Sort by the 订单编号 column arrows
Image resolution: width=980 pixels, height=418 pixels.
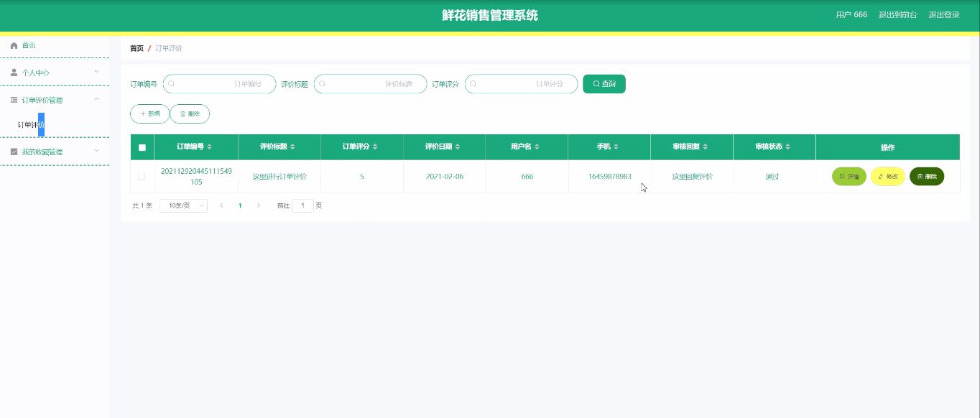pyautogui.click(x=209, y=147)
